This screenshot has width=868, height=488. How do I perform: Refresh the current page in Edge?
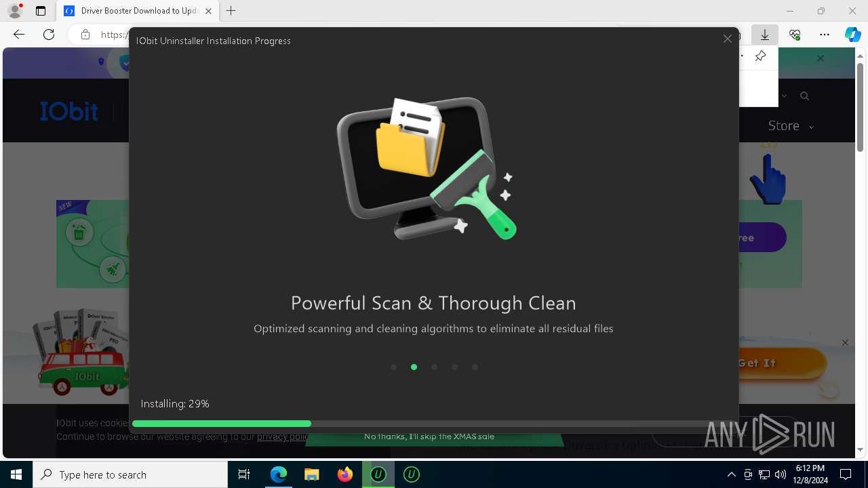point(49,35)
